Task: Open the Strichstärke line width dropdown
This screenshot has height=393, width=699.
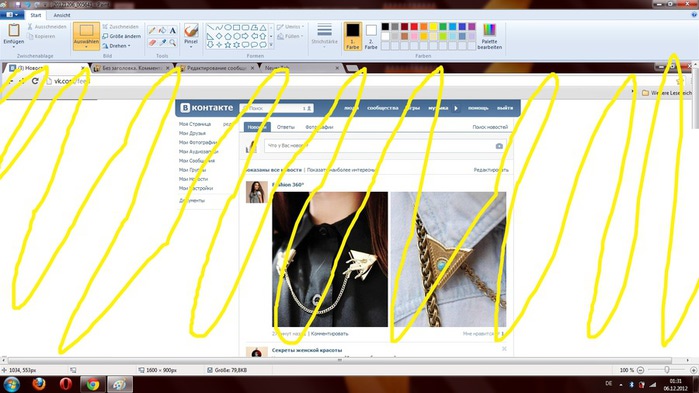Action: point(325,35)
